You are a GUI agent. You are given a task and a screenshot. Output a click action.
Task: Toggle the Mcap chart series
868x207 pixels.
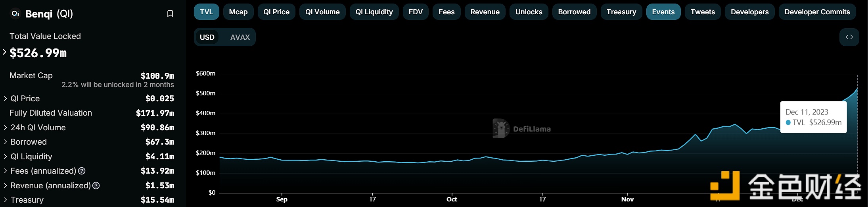(238, 12)
